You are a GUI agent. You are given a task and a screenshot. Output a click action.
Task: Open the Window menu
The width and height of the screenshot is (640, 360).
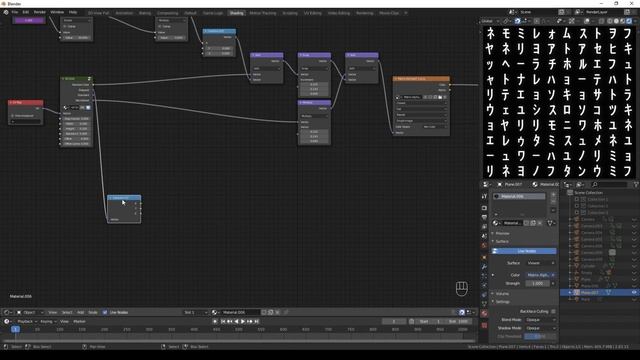click(x=57, y=12)
